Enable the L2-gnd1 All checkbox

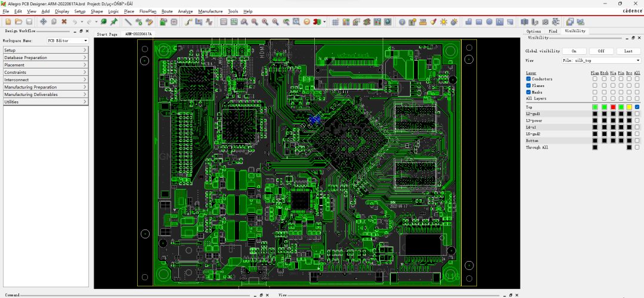637,114
